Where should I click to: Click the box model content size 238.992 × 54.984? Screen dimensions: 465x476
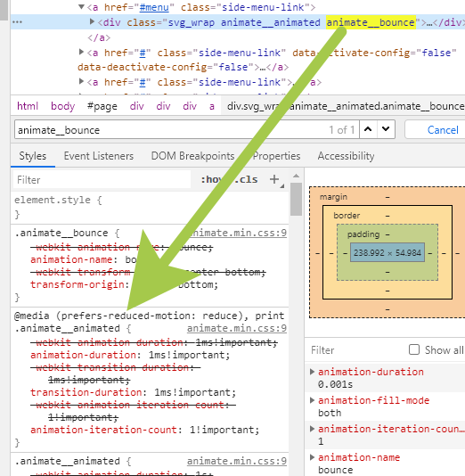click(x=387, y=252)
